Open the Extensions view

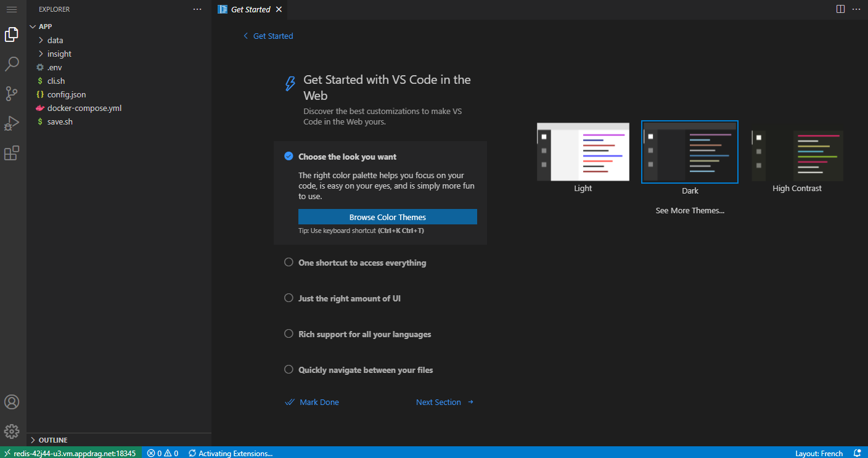click(x=12, y=153)
